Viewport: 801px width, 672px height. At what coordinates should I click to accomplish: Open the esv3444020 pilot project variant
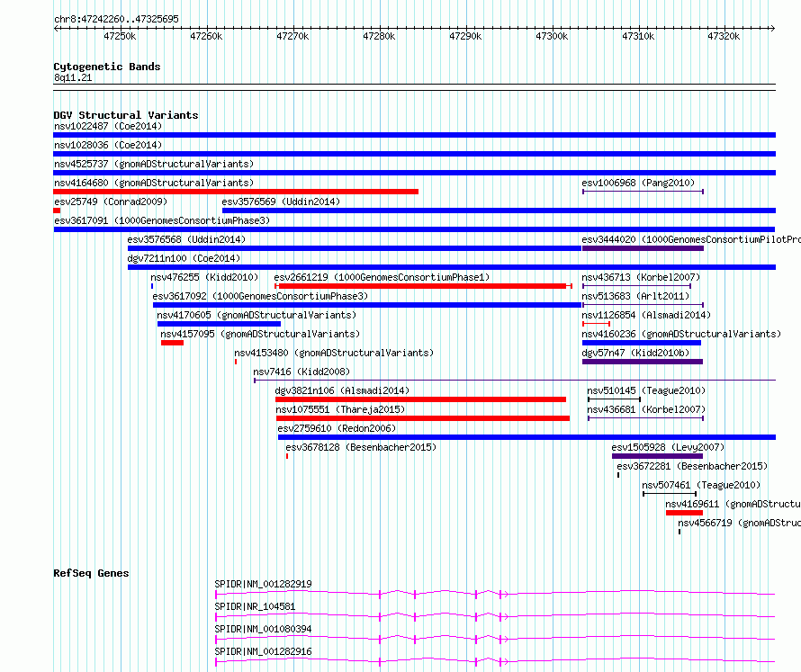pyautogui.click(x=643, y=248)
